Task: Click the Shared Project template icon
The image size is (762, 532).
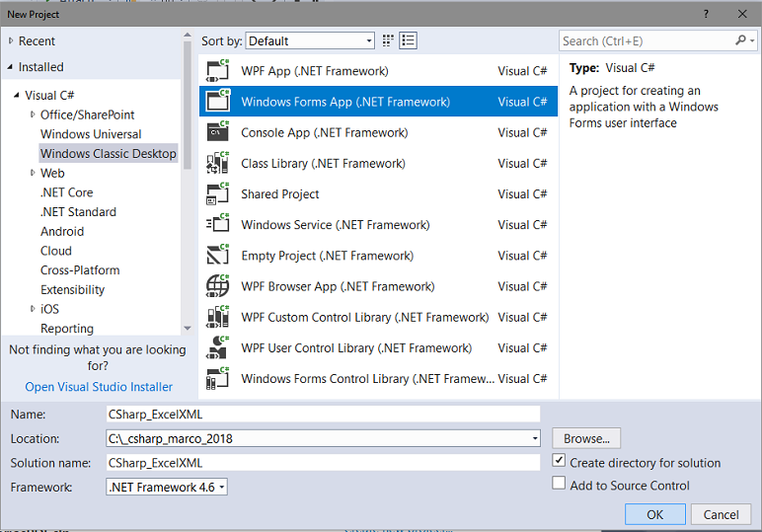Action: 217,193
